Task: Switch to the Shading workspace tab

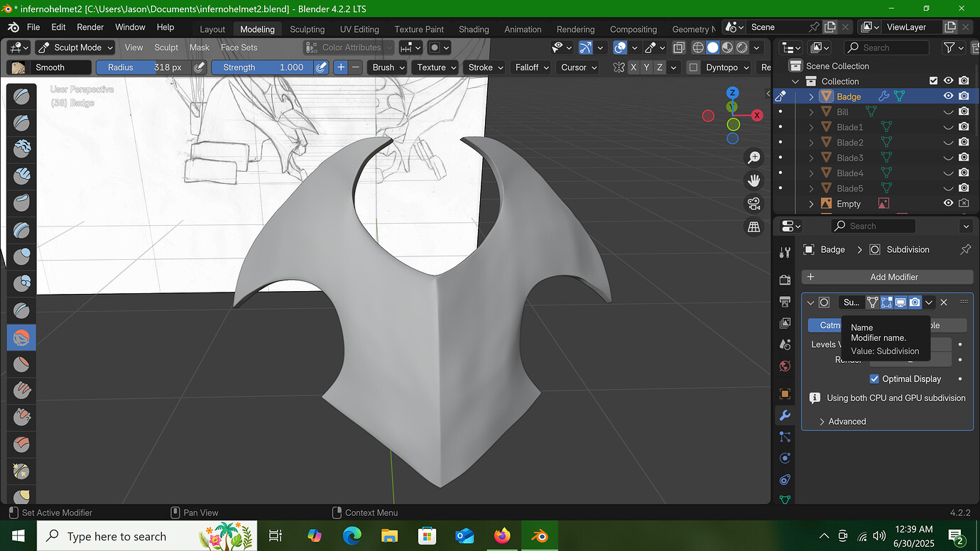Action: pyautogui.click(x=474, y=29)
